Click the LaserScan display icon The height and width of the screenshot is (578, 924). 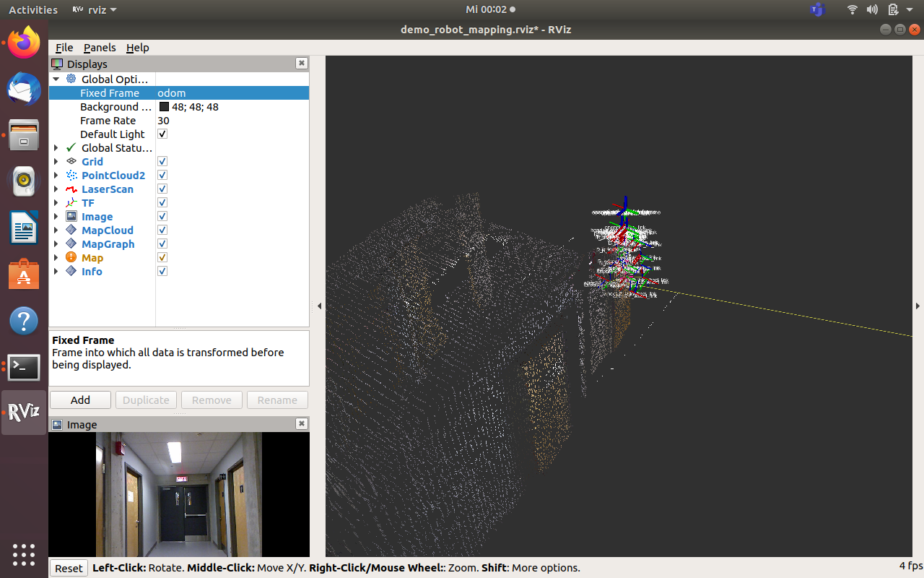pos(71,189)
